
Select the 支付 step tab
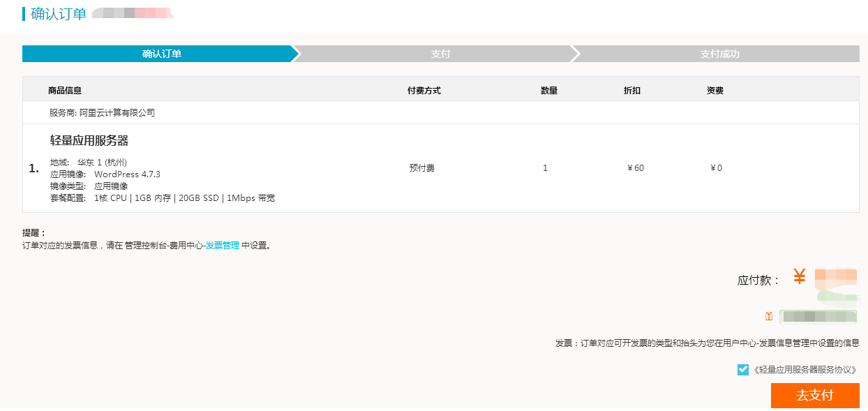(440, 54)
